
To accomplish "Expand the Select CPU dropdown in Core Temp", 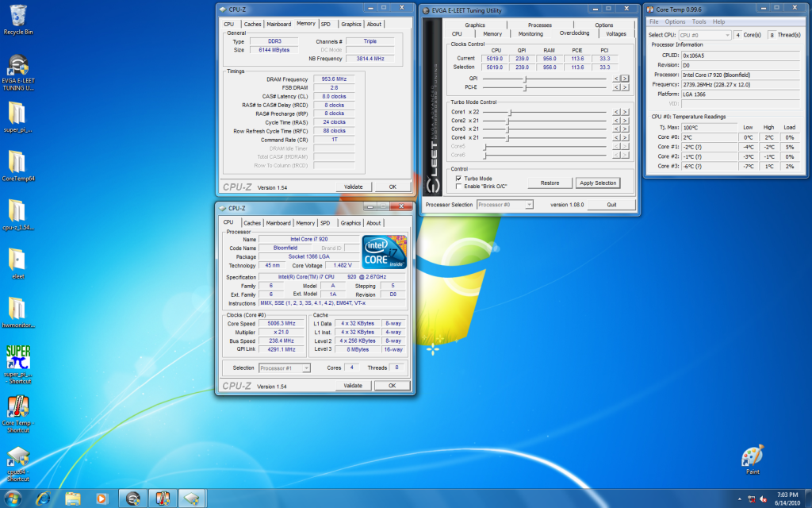I will click(x=704, y=35).
